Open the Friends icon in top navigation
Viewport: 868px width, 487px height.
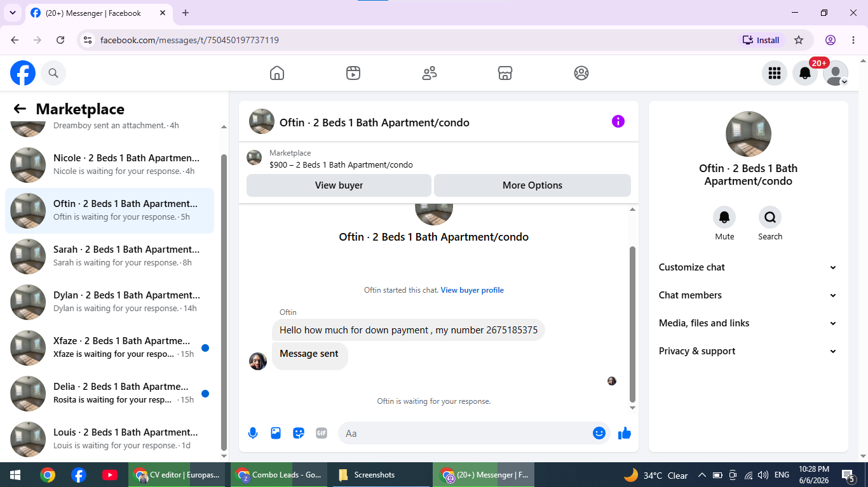point(430,73)
